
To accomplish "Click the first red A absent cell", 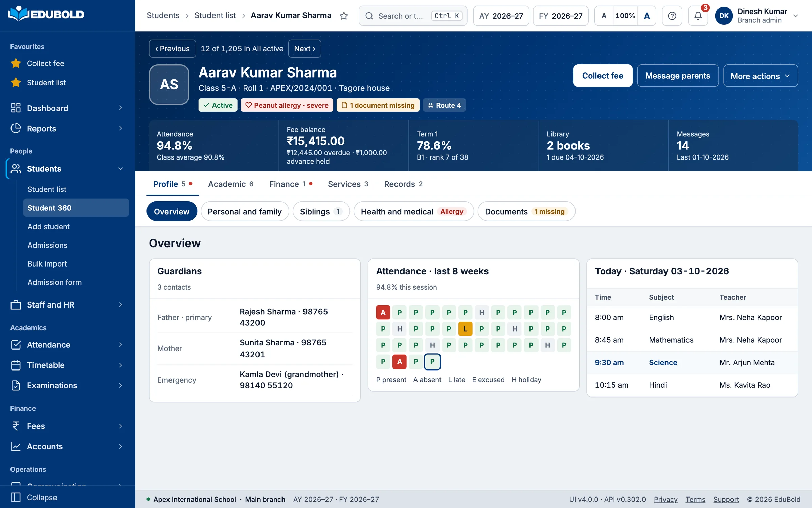I will [383, 312].
